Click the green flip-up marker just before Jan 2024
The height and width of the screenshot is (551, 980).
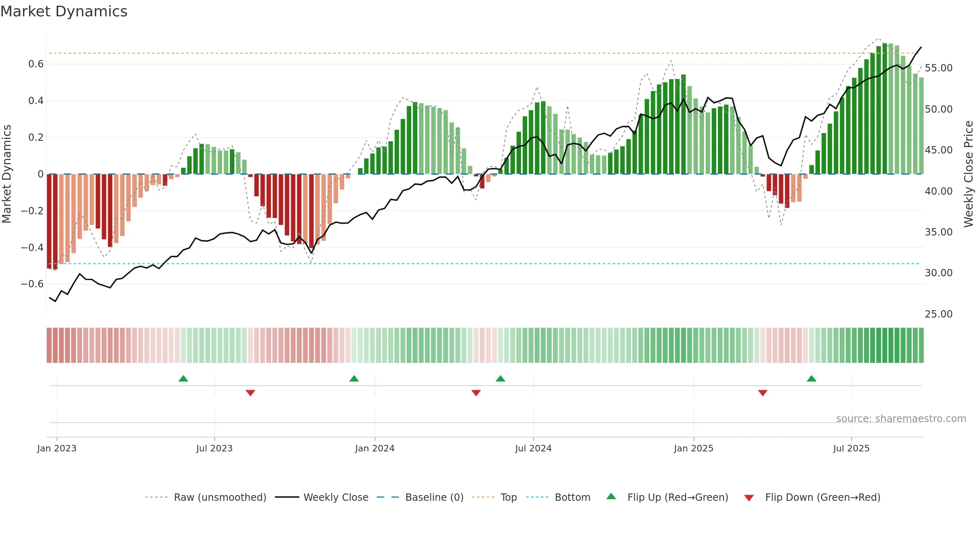click(354, 378)
